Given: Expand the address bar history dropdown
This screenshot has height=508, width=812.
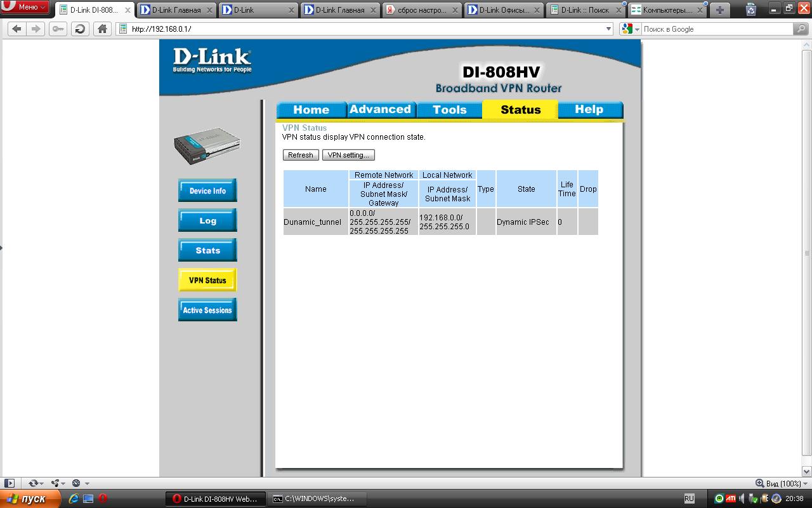Looking at the screenshot, I should 608,29.
